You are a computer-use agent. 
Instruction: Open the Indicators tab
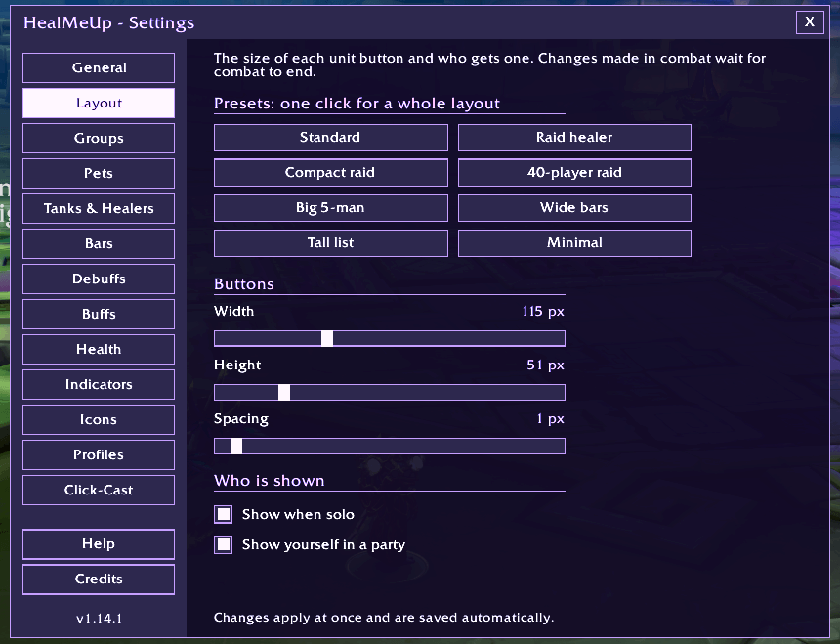pos(99,385)
